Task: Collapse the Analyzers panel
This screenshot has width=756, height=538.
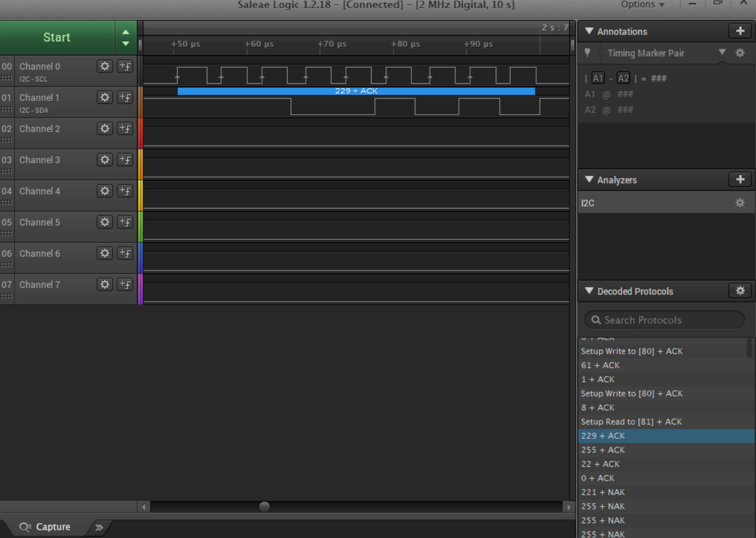Action: pos(589,179)
